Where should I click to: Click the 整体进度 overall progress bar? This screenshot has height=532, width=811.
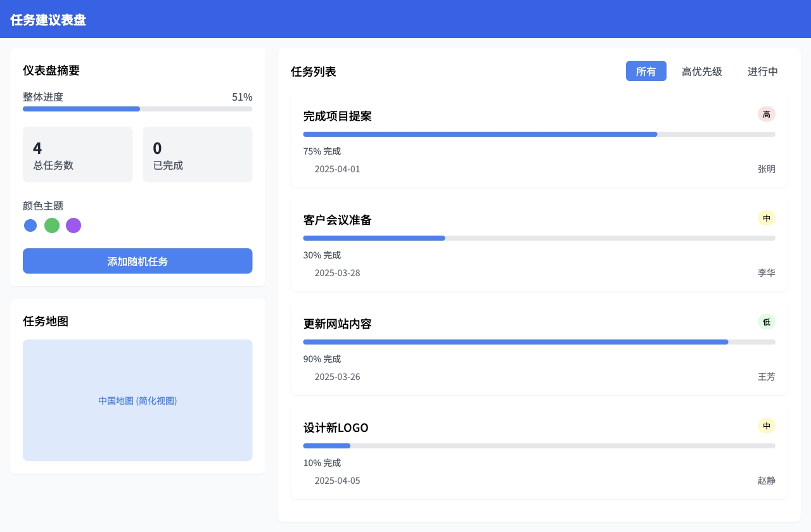137,109
